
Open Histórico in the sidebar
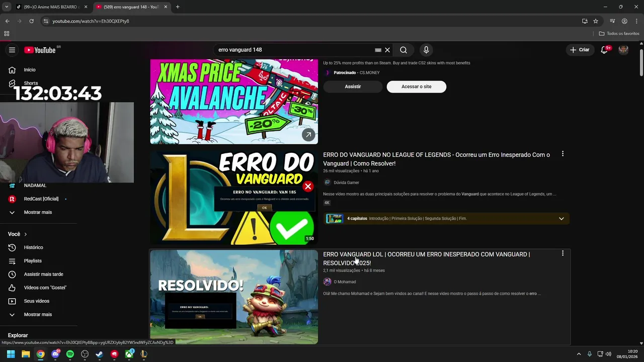(33, 247)
